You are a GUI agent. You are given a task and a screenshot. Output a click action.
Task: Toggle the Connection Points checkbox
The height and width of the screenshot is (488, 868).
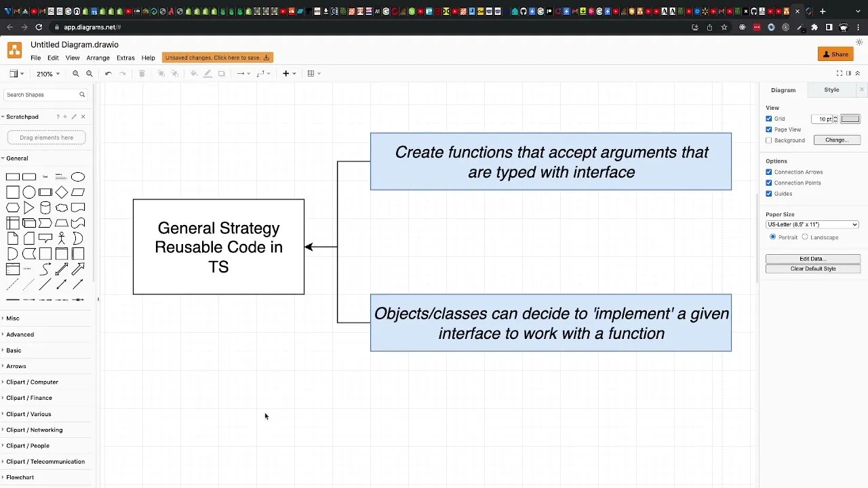pos(769,183)
